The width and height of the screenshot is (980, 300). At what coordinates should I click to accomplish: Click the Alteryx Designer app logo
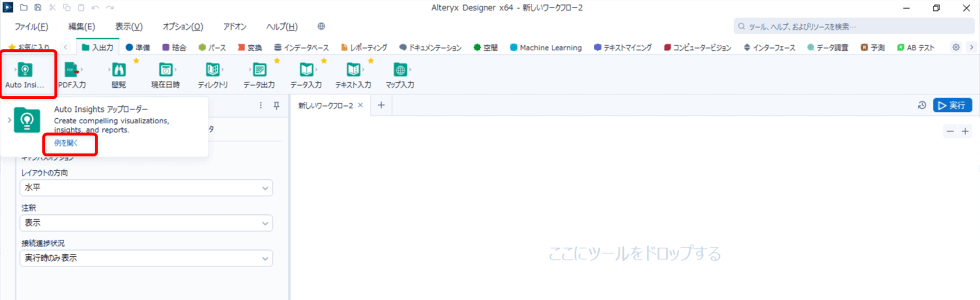point(8,7)
